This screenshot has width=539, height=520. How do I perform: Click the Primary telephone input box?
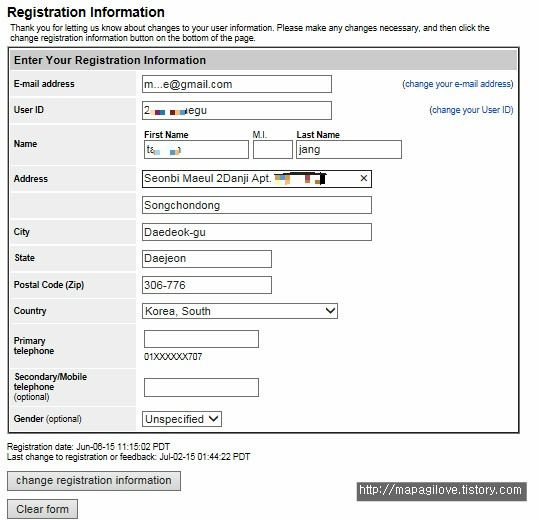pos(201,339)
